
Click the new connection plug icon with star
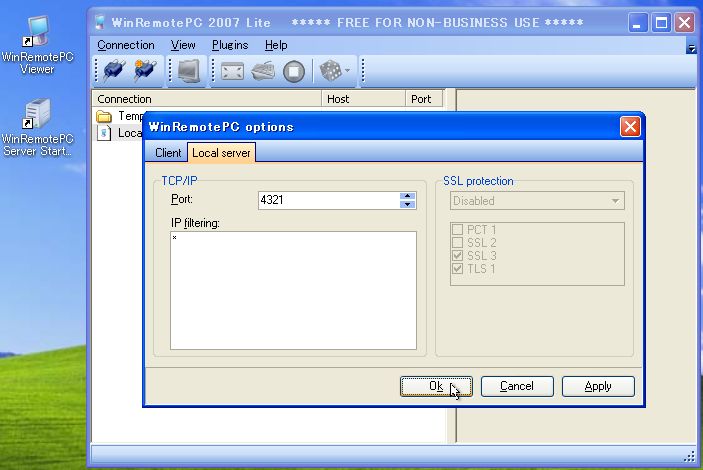pos(145,70)
